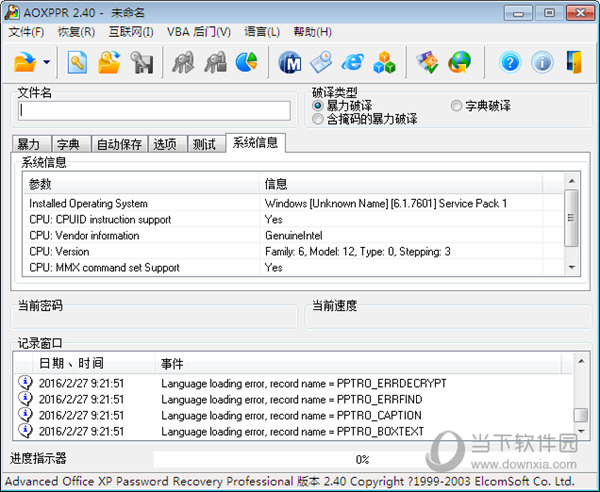Click the globe with arrow icon

coord(459,62)
